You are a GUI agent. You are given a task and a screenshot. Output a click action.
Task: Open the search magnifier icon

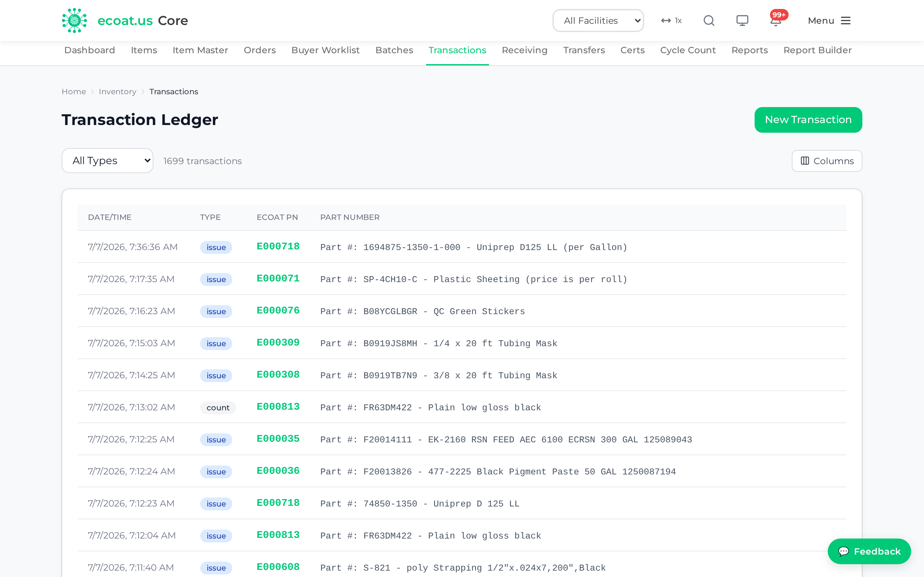pyautogui.click(x=709, y=21)
